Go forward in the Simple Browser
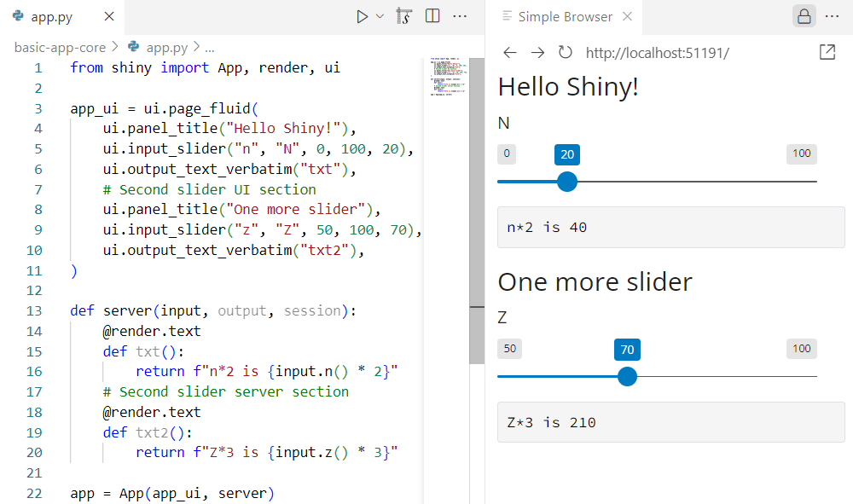The height and width of the screenshot is (504, 853). [537, 53]
